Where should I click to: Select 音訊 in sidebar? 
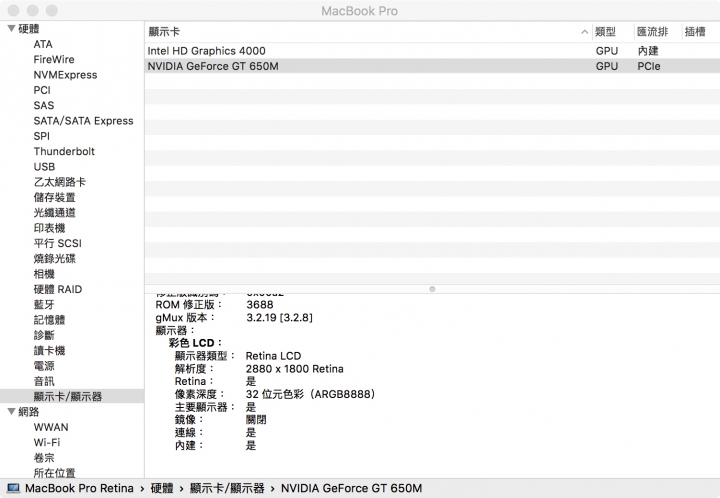[44, 381]
